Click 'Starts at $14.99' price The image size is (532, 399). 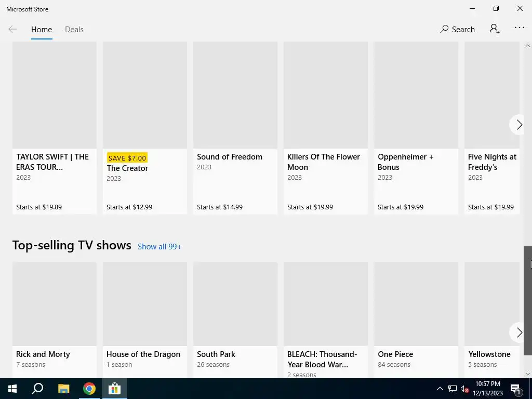pyautogui.click(x=220, y=207)
